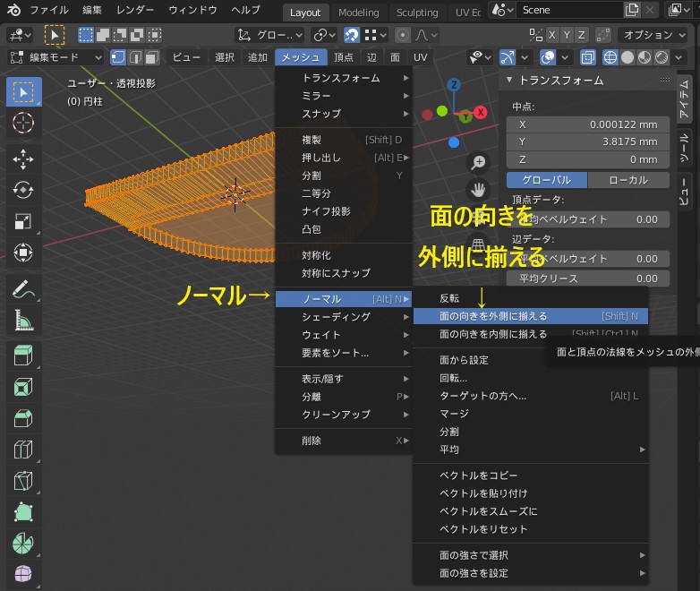Enable edge select mode

tap(135, 57)
